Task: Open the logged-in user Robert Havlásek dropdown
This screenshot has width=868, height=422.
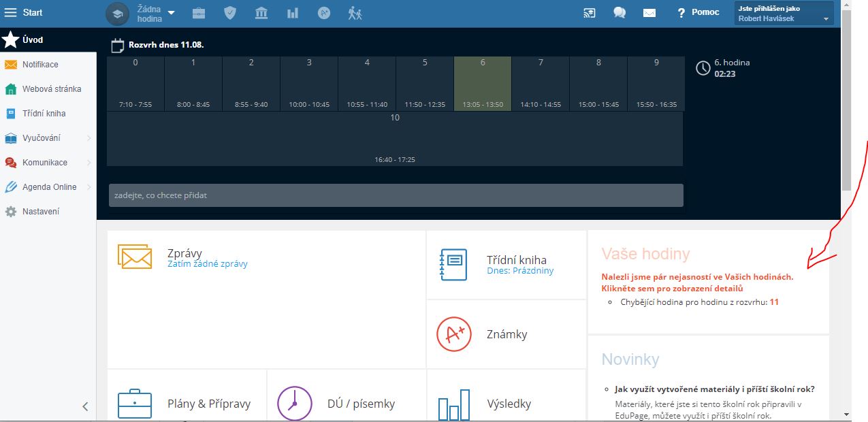Action: click(784, 14)
